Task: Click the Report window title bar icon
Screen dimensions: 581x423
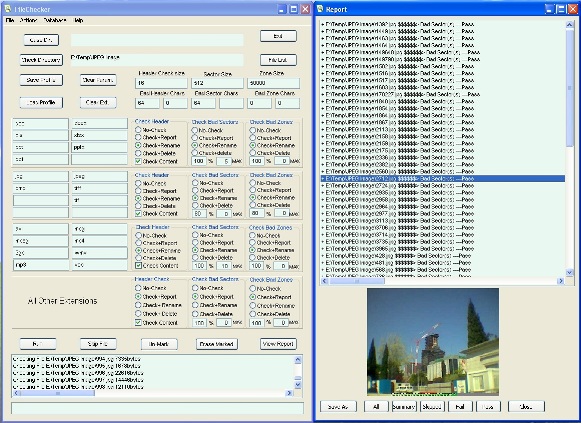Action: (320, 9)
